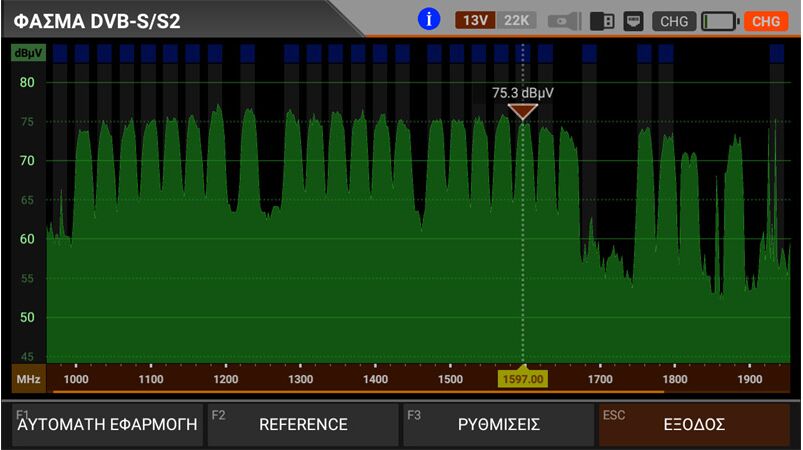Click the 1300 MHz frequency axis label
This screenshot has width=803, height=450.
(300, 379)
